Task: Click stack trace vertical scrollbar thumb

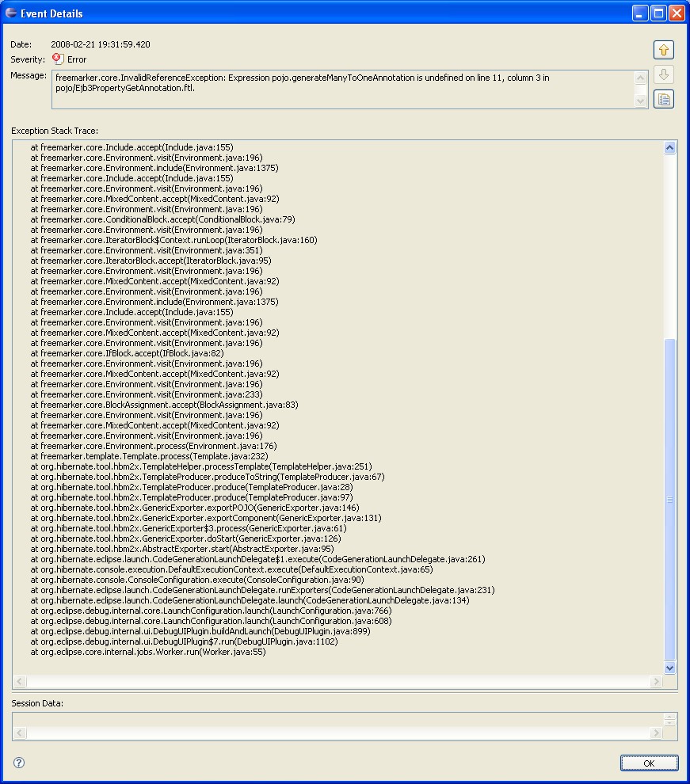Action: pyautogui.click(x=669, y=500)
